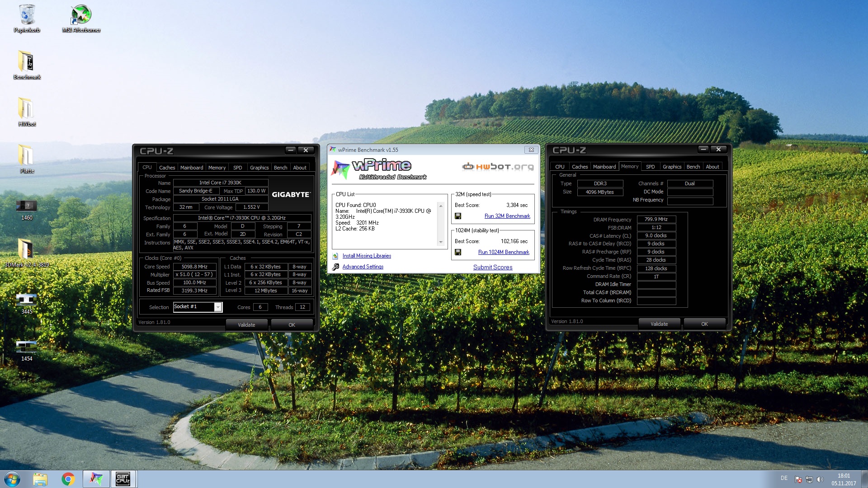Open Mainboard tab in right CPU-Z window
Screen dimensions: 868x488
[604, 167]
